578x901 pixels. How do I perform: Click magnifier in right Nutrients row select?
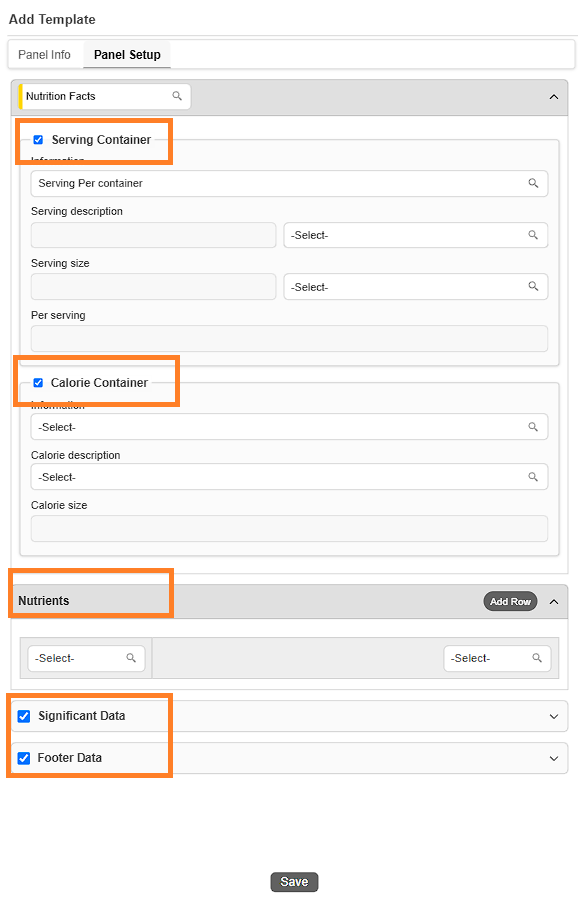(x=537, y=658)
